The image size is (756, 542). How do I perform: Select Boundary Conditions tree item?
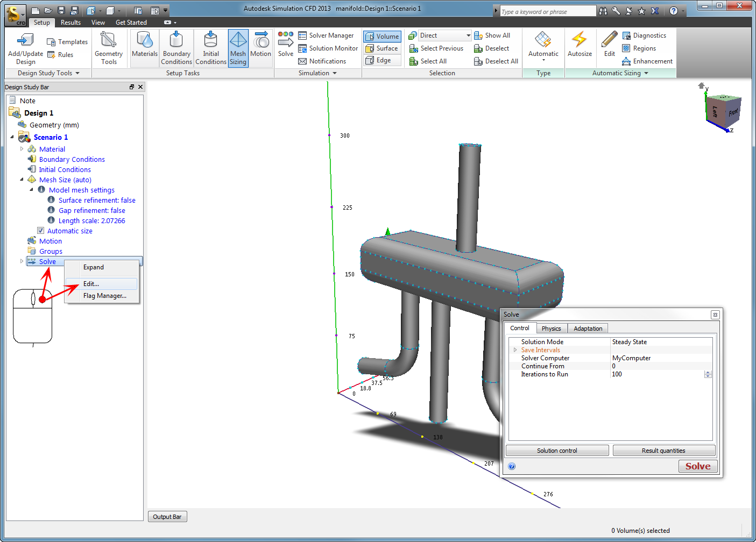[72, 159]
